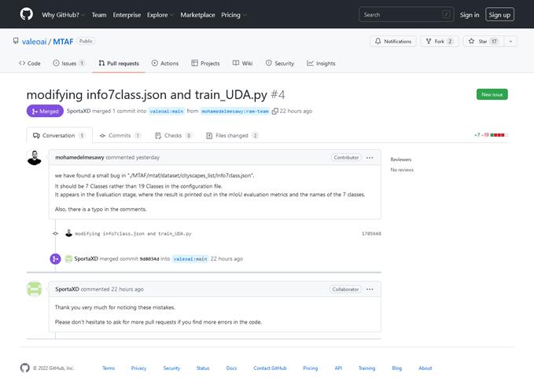The image size is (534, 392).
Task: Open SportaXD name in the comment header
Action: coord(67,289)
